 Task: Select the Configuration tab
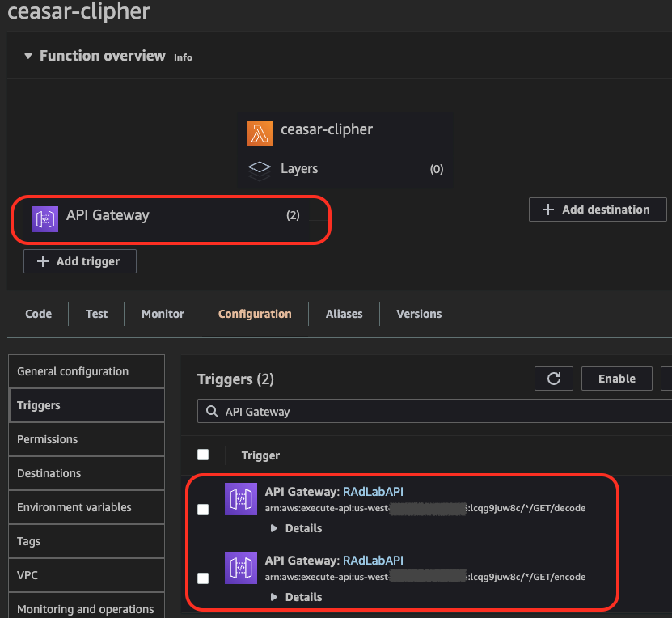coord(255,314)
